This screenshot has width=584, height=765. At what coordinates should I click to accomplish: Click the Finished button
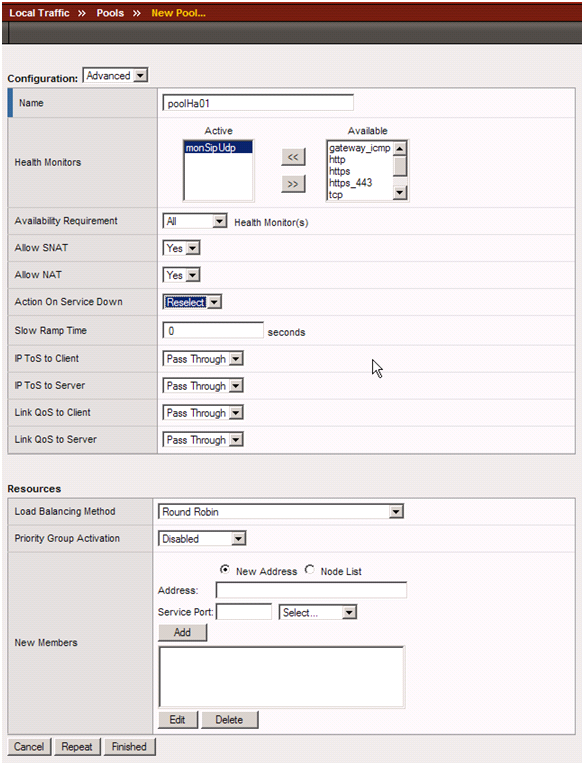[129, 747]
